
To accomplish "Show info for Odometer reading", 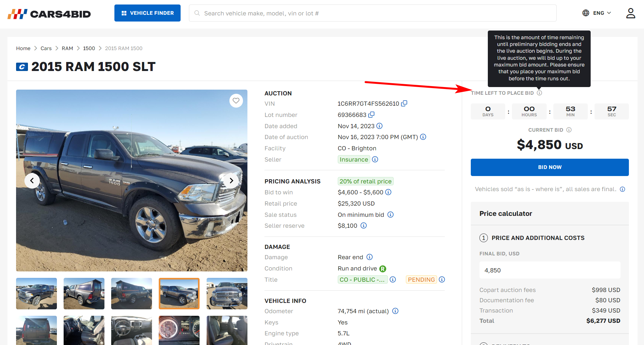I will pyautogui.click(x=396, y=311).
